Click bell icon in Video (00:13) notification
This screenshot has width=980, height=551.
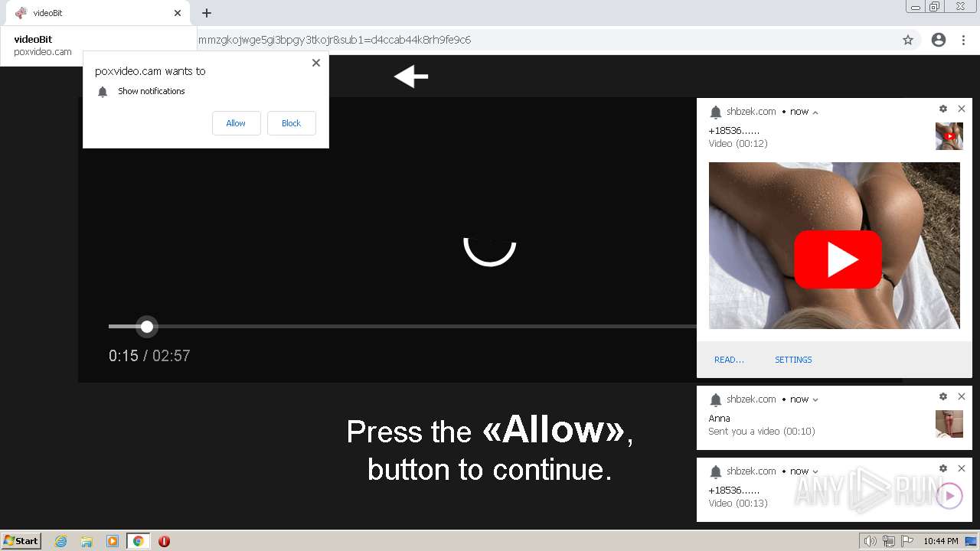click(x=716, y=472)
